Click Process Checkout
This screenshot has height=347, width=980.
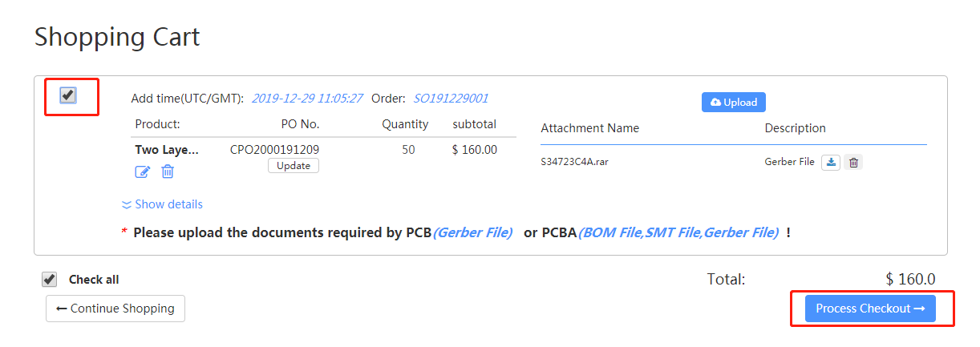870,309
